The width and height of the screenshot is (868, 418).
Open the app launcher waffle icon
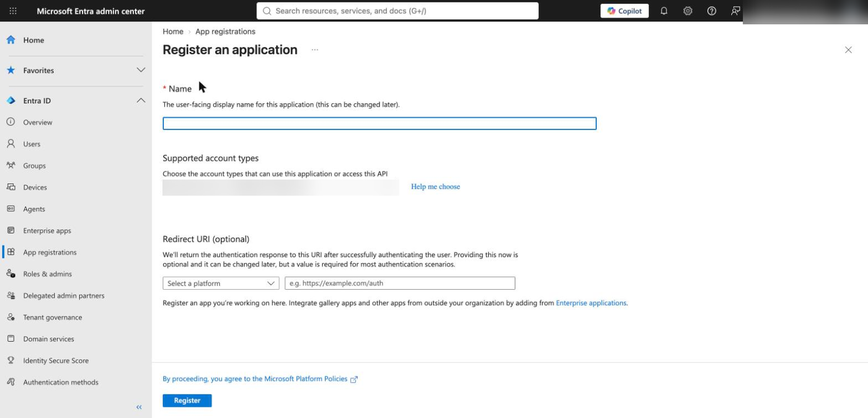(13, 11)
